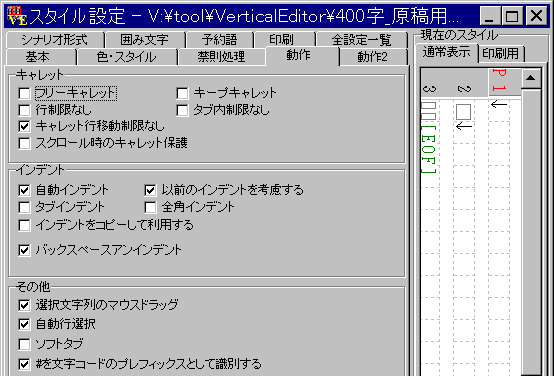Open the 予約語 tab
554x376 pixels.
[220, 40]
